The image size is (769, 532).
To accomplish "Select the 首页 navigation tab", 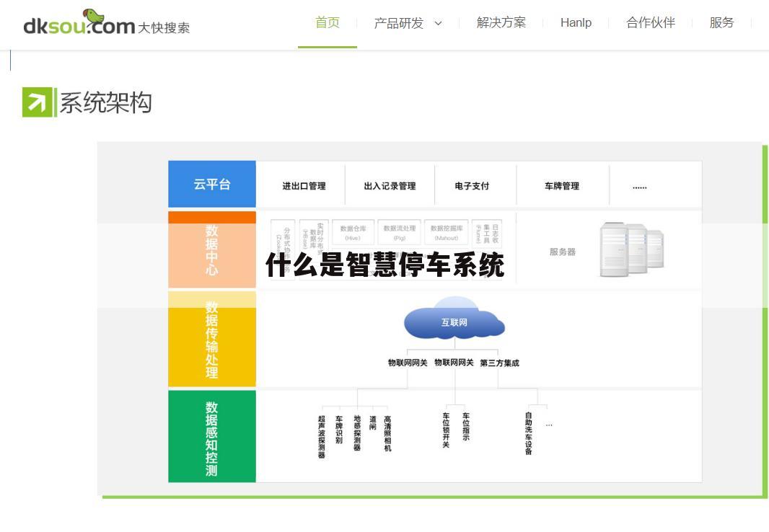I will pyautogui.click(x=327, y=22).
